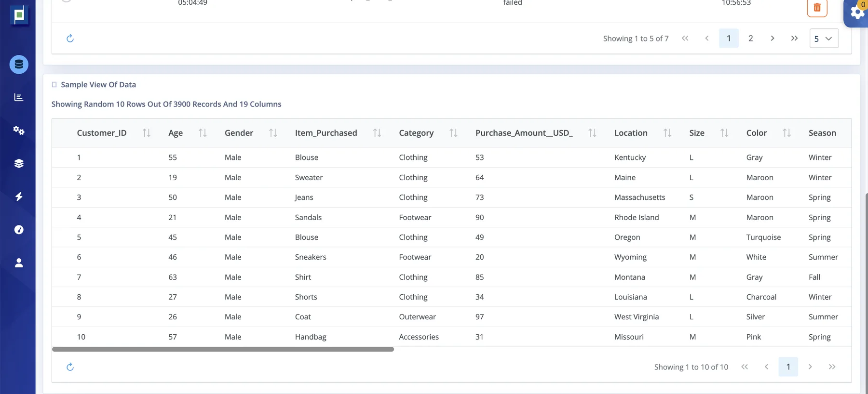Image resolution: width=868 pixels, height=394 pixels.
Task: Click the Season column header
Action: tap(822, 133)
